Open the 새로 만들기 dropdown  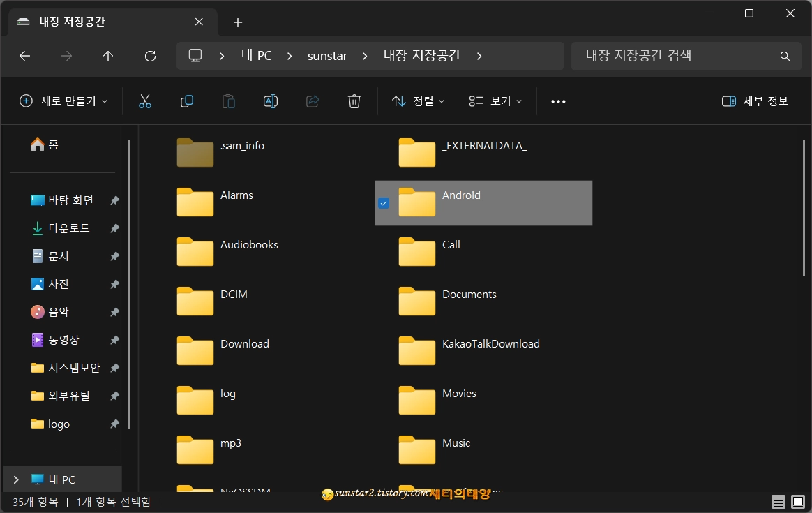[x=63, y=101]
